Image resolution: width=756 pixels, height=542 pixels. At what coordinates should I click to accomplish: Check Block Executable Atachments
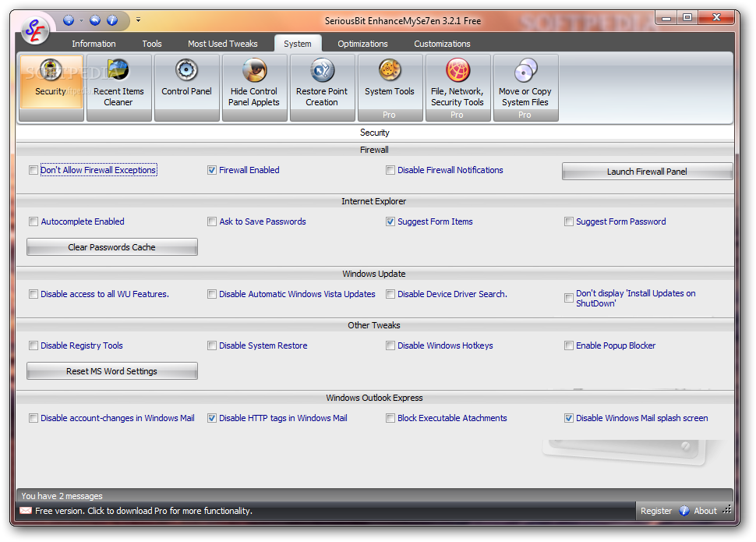pos(390,418)
